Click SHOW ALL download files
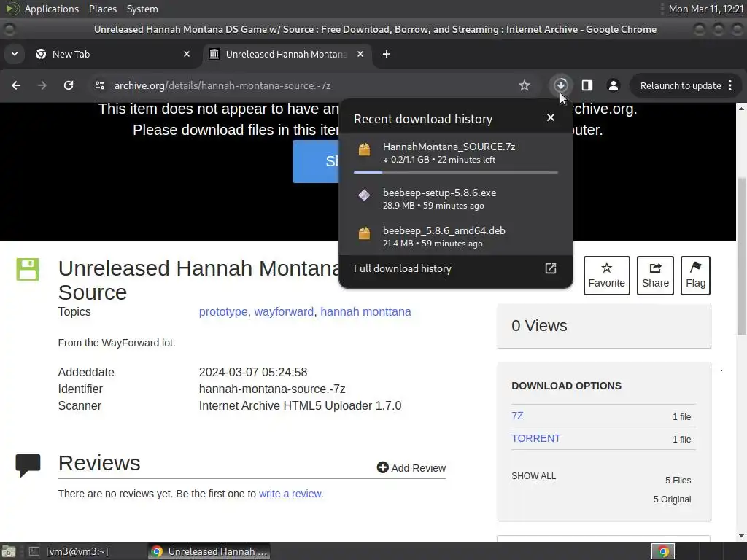Viewport: 747px width, 560px height. [533, 475]
